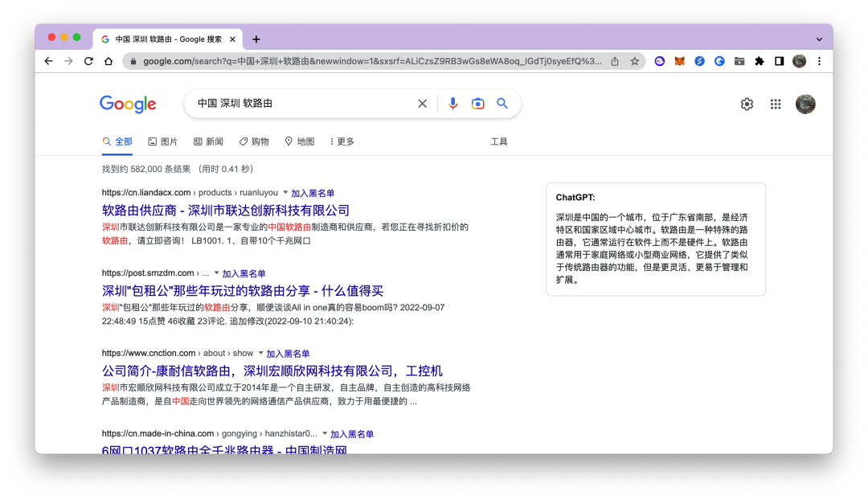Open the folder extension icon
The image size is (868, 500).
click(739, 61)
